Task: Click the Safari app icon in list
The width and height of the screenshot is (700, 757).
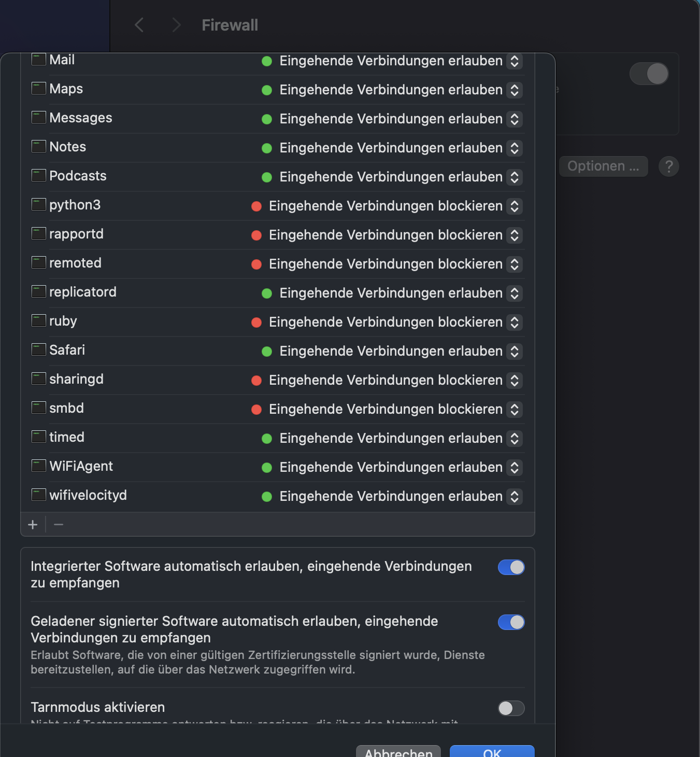Action: 39,350
